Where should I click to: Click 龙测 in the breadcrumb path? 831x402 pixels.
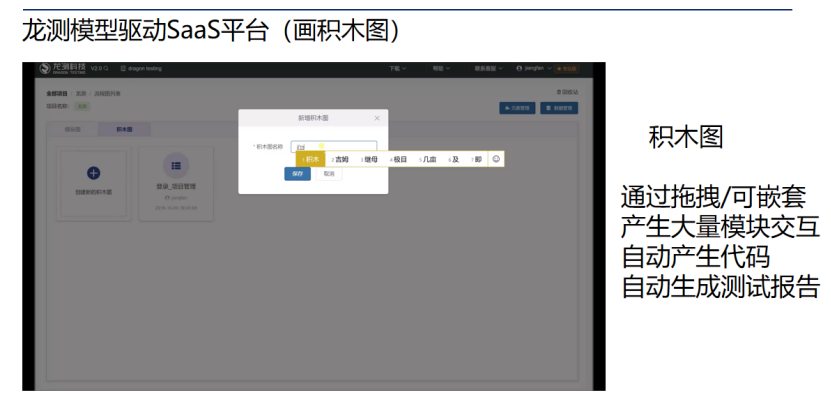tap(81, 93)
